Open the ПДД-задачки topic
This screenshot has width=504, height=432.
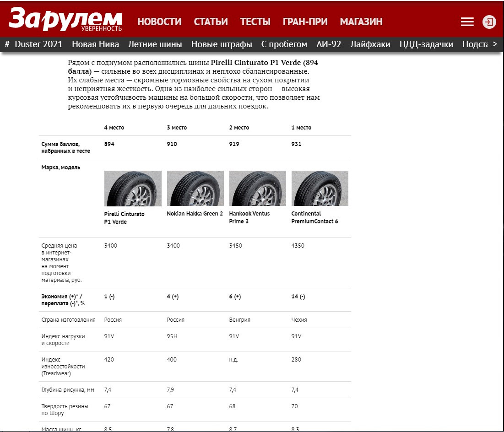[x=426, y=44]
